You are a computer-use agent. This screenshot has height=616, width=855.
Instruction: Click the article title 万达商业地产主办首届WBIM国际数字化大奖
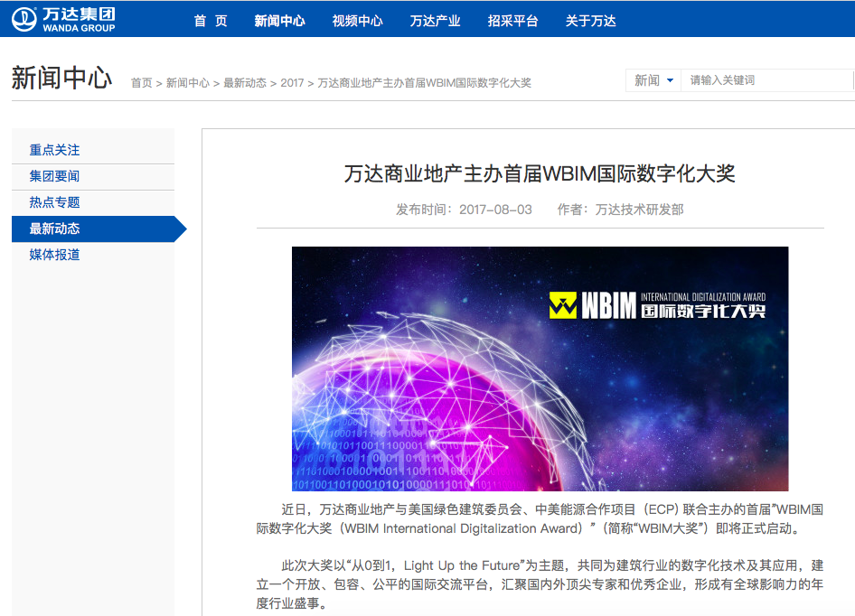coord(540,174)
